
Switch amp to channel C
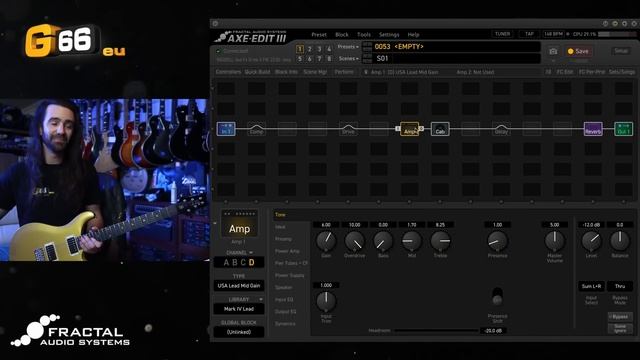[x=243, y=262]
